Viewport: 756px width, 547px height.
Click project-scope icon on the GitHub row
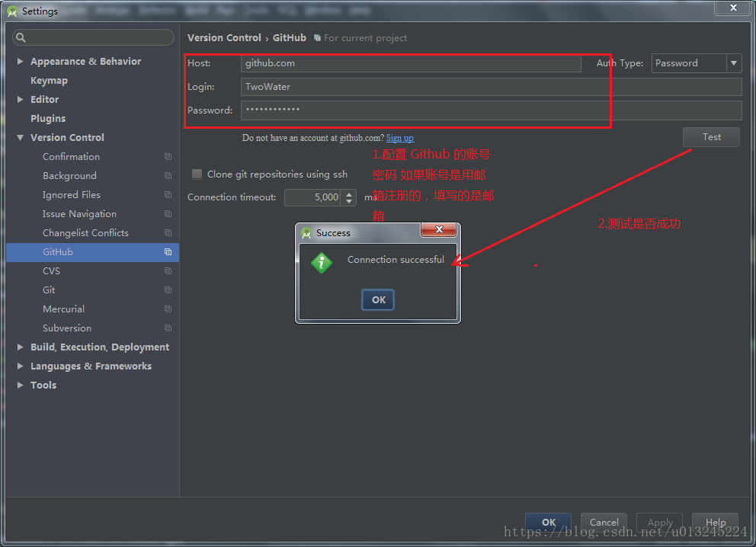[168, 252]
